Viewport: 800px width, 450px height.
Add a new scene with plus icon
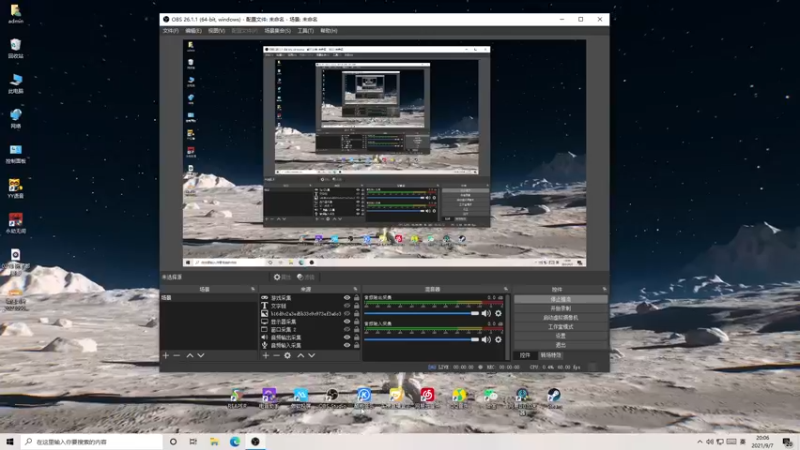[166, 355]
